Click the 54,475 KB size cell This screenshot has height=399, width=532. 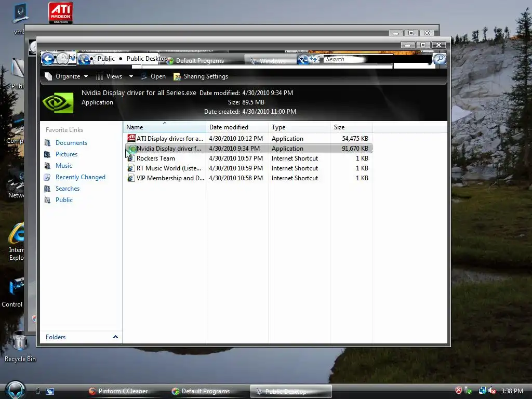[x=355, y=139]
